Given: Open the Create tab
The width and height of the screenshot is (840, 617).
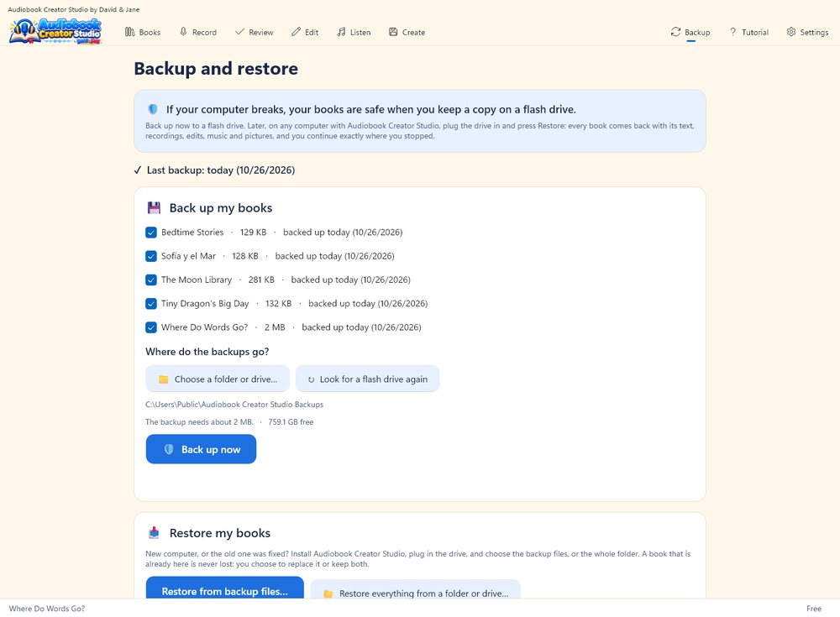Looking at the screenshot, I should click(x=407, y=32).
